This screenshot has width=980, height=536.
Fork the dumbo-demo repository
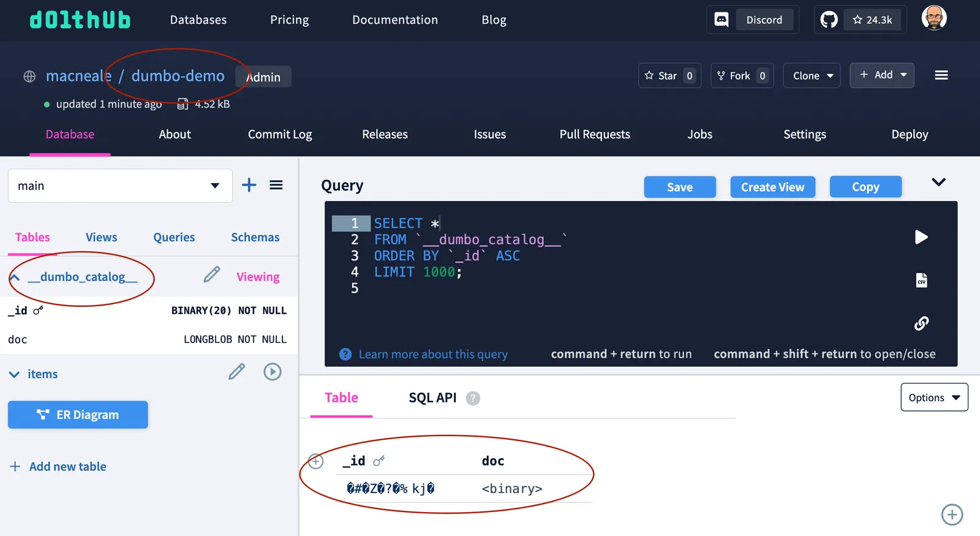[x=742, y=75]
